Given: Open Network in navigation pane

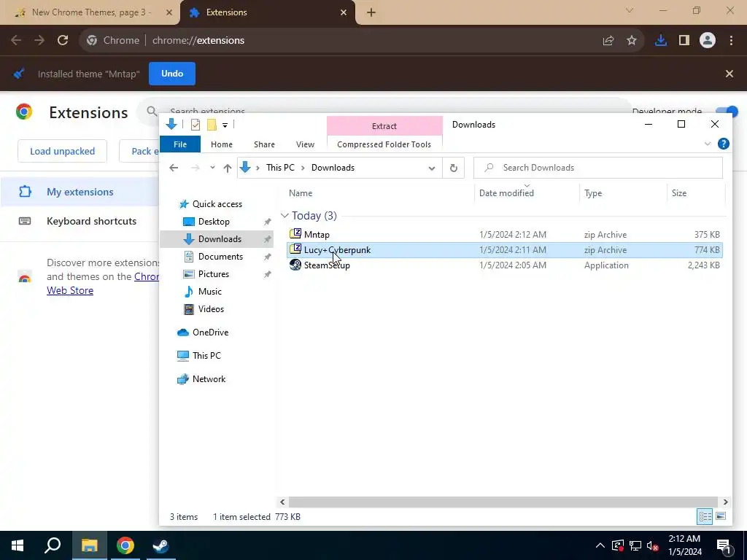Looking at the screenshot, I should (209, 379).
